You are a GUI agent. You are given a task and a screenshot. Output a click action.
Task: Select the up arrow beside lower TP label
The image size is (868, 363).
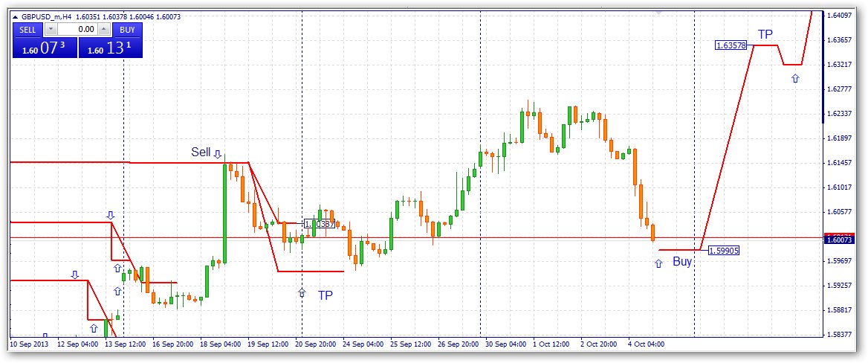302,292
